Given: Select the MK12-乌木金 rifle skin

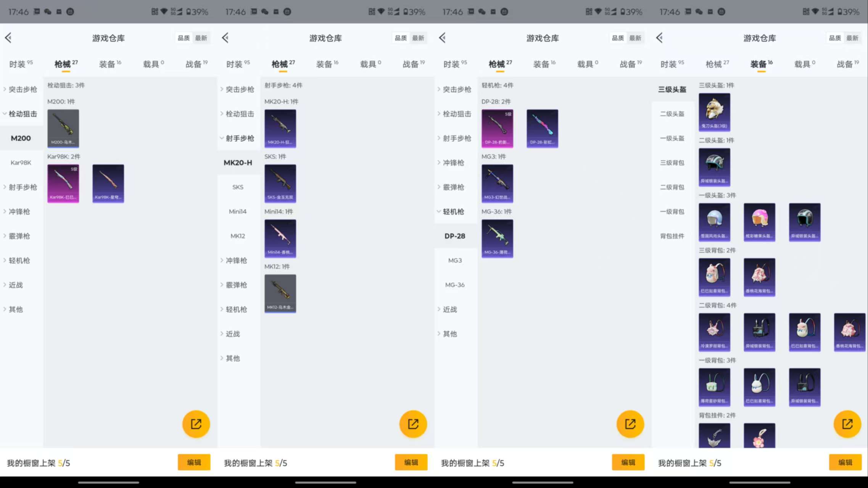Looking at the screenshot, I should 280,293.
